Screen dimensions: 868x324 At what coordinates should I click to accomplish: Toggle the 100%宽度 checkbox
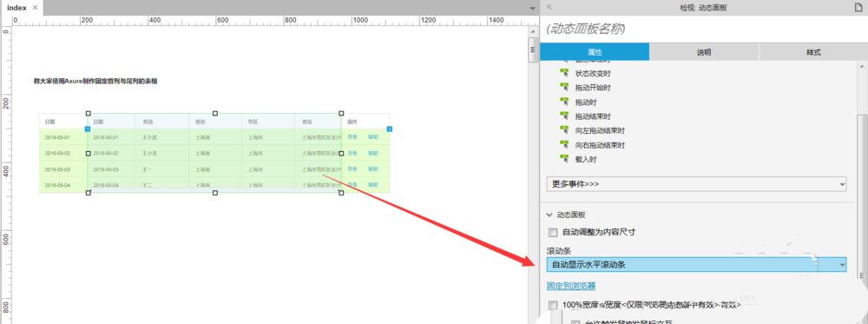click(553, 305)
